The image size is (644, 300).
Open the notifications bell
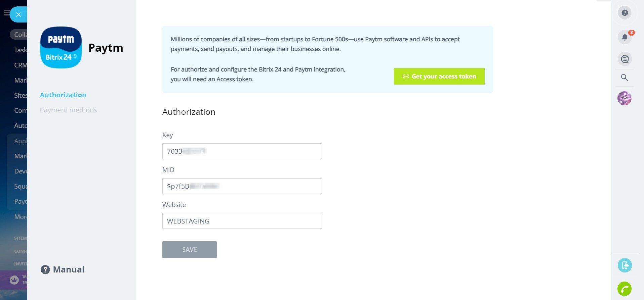click(x=625, y=37)
